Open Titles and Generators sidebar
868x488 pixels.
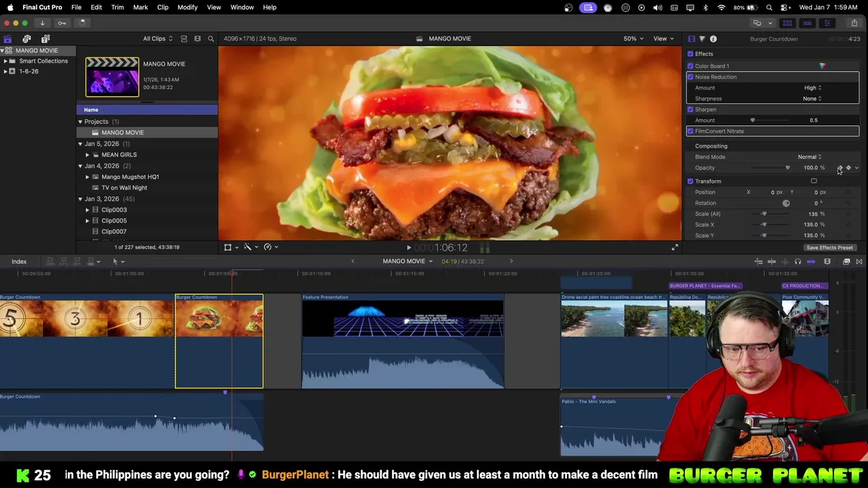45,39
